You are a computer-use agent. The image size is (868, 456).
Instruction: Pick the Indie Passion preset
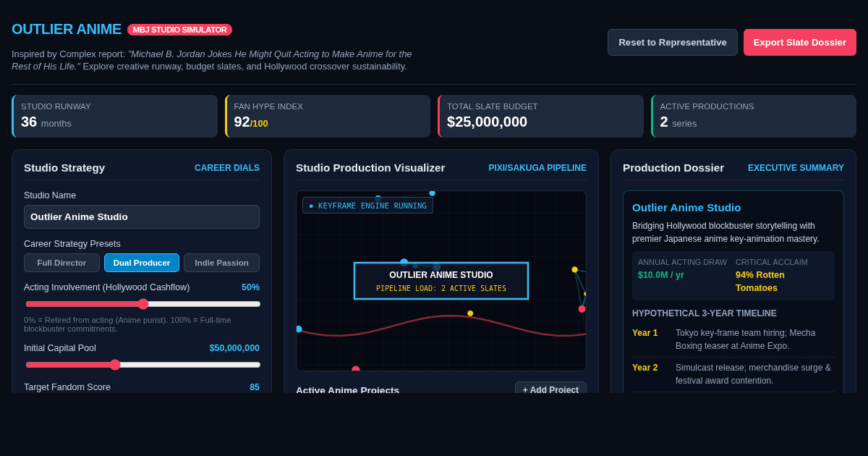[221, 263]
